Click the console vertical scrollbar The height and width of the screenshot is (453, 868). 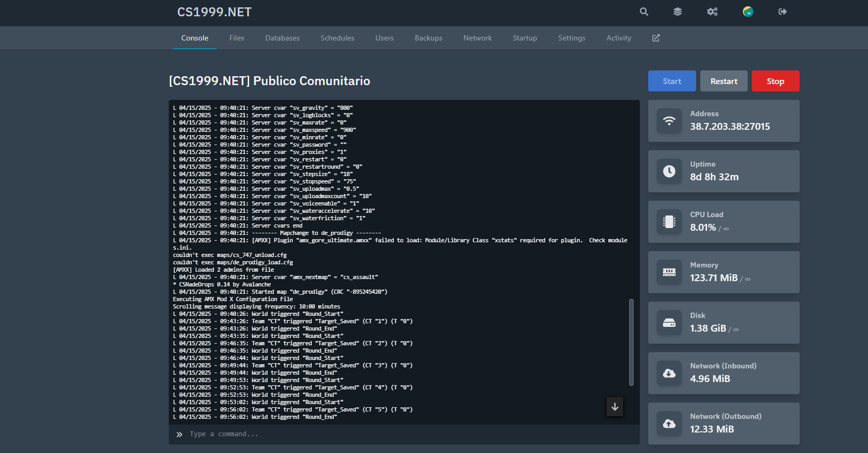click(x=631, y=342)
